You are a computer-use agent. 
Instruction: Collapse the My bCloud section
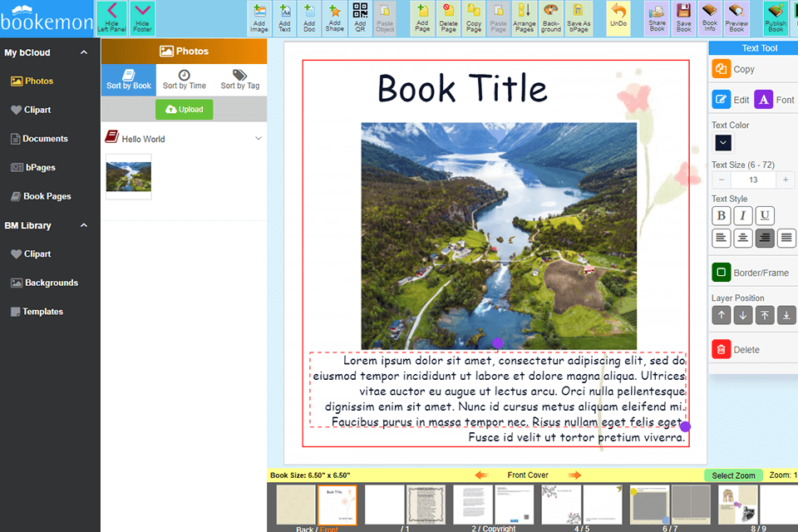pos(84,52)
